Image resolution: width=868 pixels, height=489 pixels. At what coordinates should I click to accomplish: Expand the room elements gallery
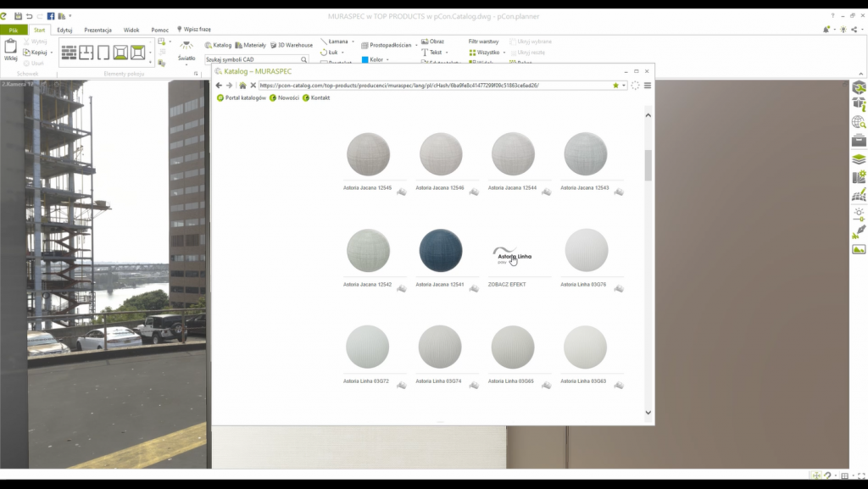(x=151, y=62)
